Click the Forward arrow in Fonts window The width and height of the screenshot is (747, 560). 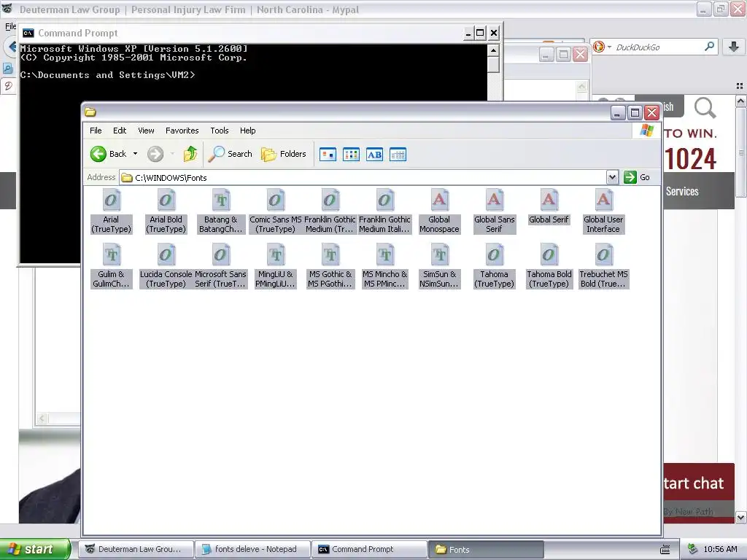click(155, 154)
